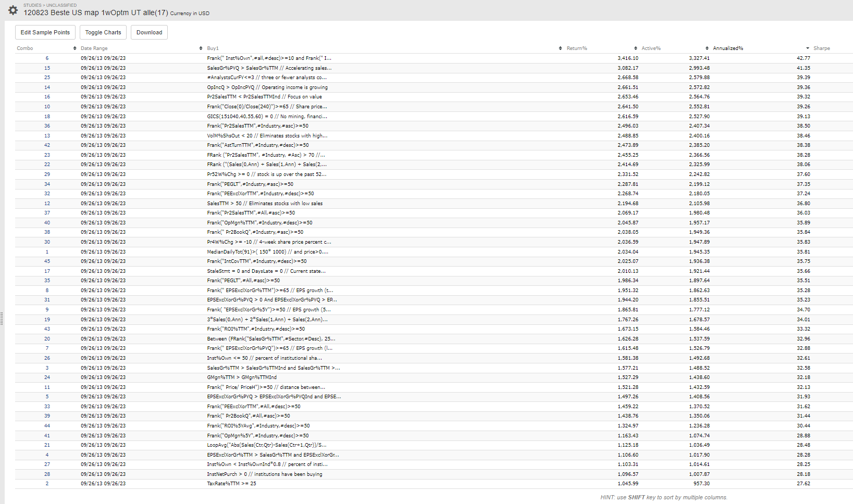Select the 'Inst%Own <= 50' rule cell
853x504 pixels.
coord(265,358)
